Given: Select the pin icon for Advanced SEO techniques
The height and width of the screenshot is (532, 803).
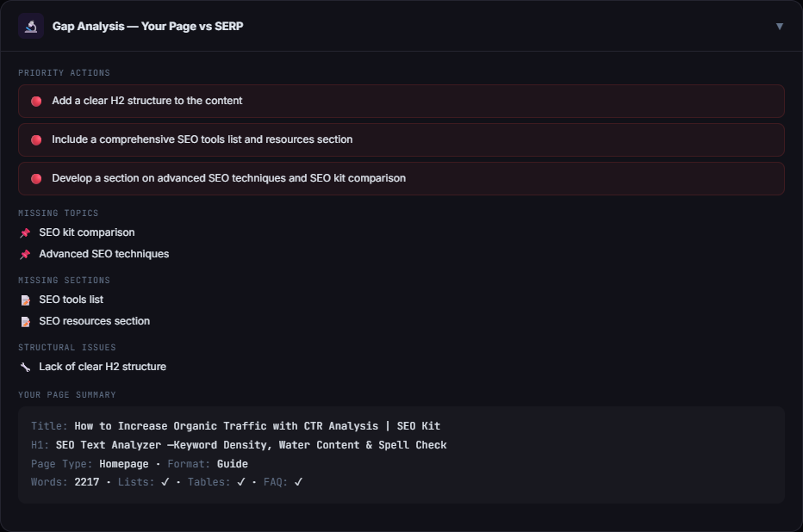Looking at the screenshot, I should 24,254.
